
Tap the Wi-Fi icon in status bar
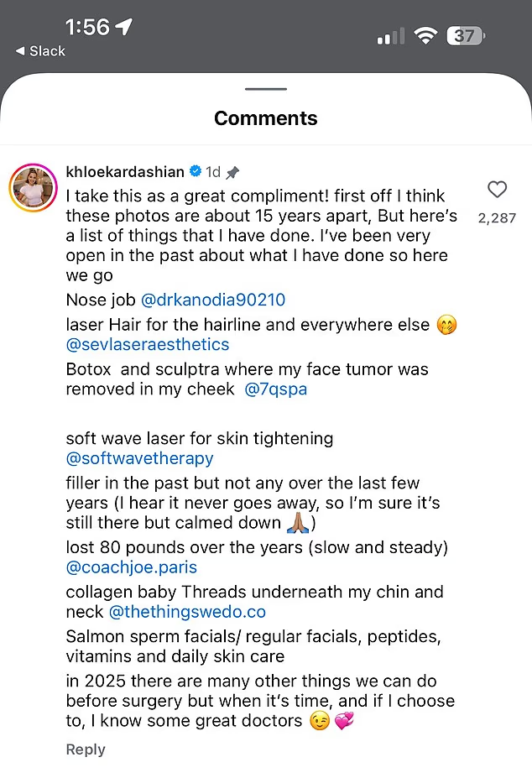(426, 36)
